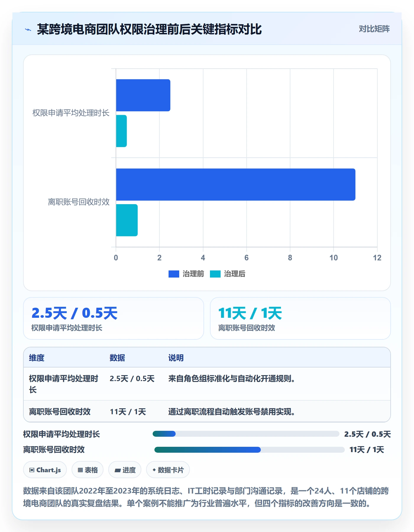This screenshot has width=414, height=532.
Task: Click the lightning icon beside the header title
Action: (x=28, y=30)
